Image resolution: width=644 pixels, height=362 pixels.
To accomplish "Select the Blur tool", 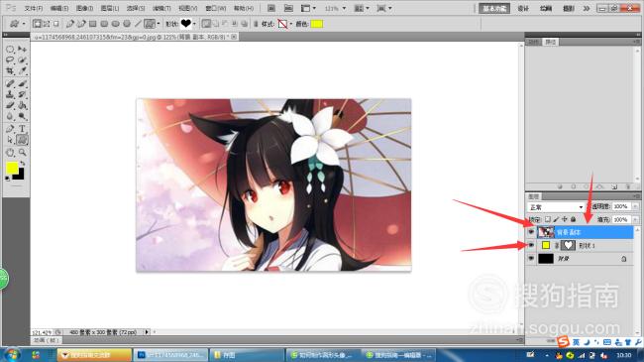I will (10, 116).
